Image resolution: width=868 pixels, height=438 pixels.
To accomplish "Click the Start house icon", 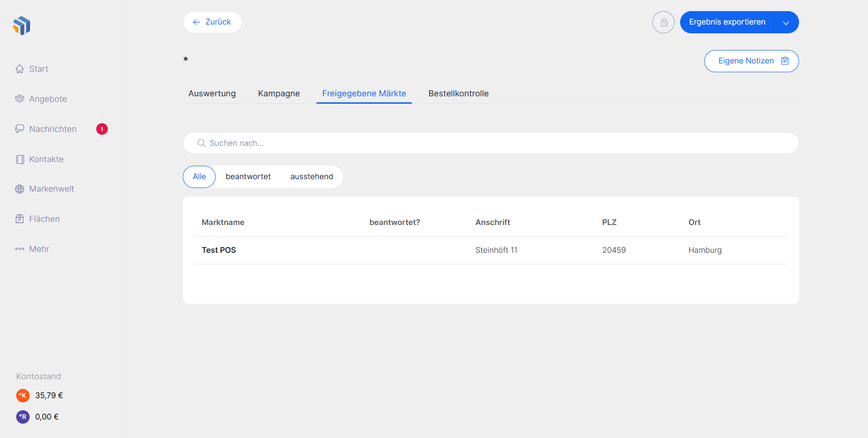I will 19,69.
